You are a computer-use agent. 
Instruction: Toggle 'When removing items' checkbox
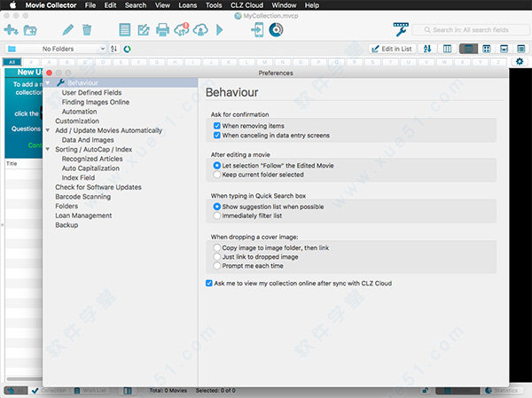point(217,126)
